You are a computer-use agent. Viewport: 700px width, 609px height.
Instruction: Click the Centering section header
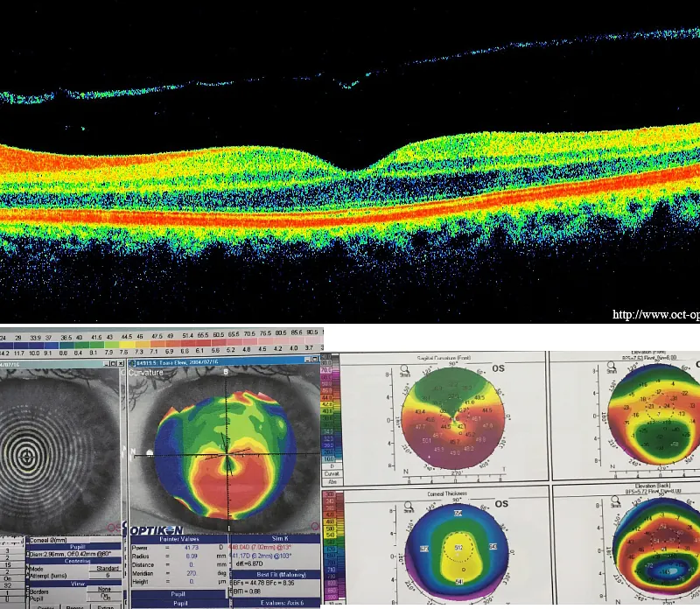click(77, 561)
